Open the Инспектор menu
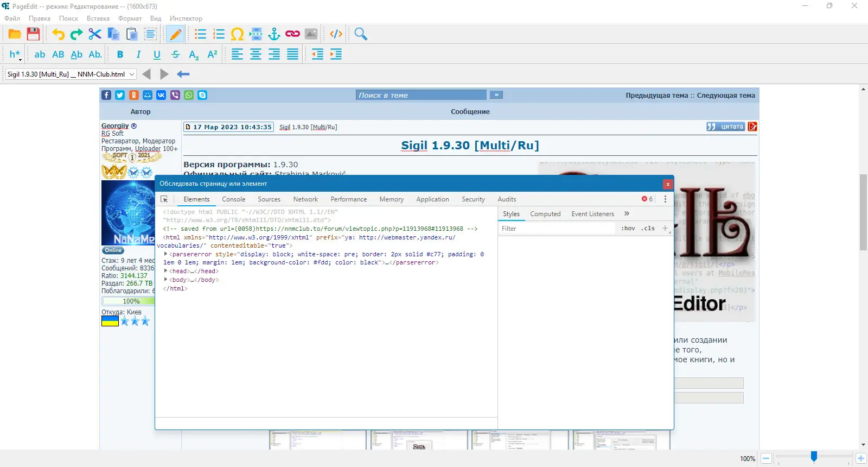The height and width of the screenshot is (467, 868). pyautogui.click(x=186, y=18)
